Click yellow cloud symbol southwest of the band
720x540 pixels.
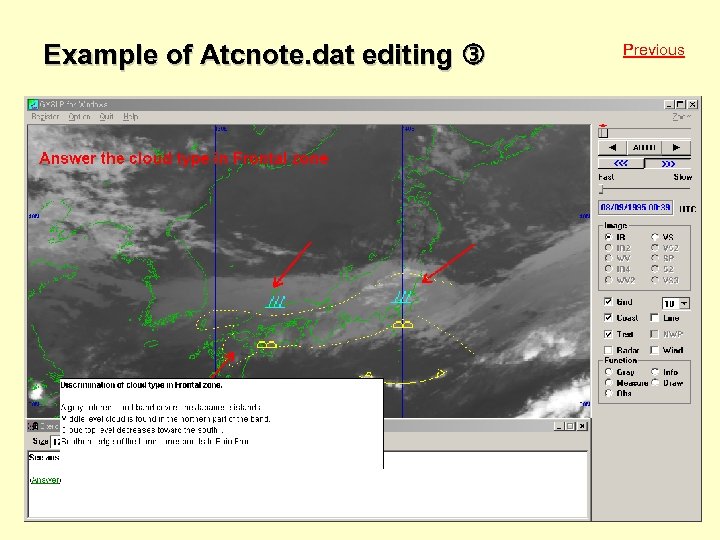click(x=267, y=344)
